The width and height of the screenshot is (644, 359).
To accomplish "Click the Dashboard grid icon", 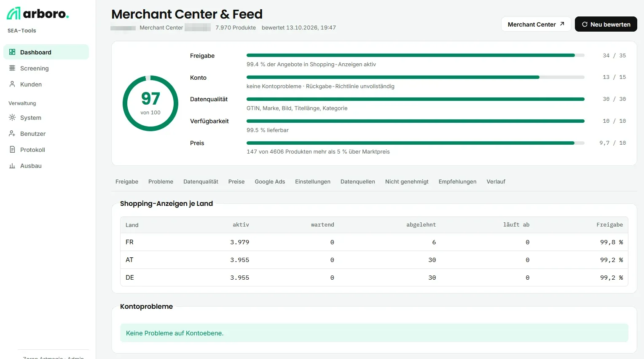I will click(12, 52).
